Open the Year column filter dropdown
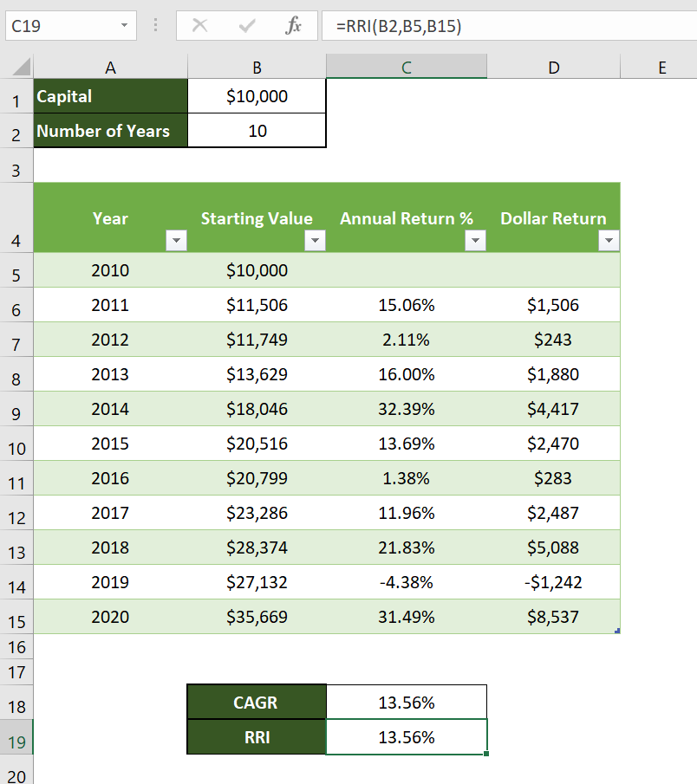The image size is (697, 784). click(x=176, y=239)
